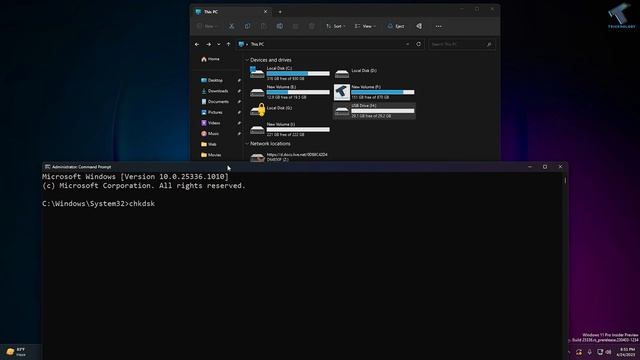The image size is (640, 360).
Task: Show hidden system tray icons chevron
Action: pyautogui.click(x=569, y=352)
